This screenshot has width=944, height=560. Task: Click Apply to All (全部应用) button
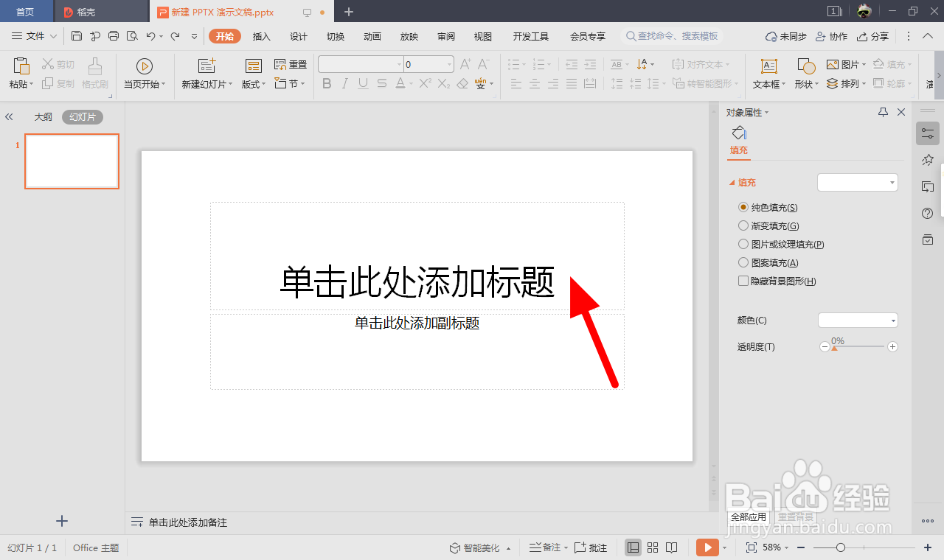click(749, 517)
